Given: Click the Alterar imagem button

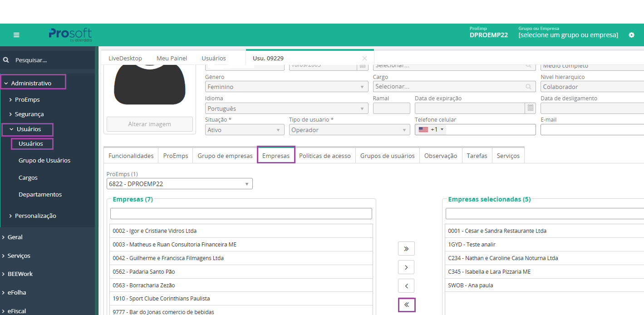Looking at the screenshot, I should [x=149, y=124].
